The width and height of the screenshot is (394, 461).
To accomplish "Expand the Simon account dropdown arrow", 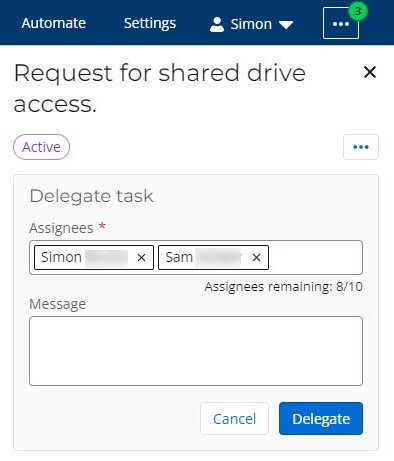I will (286, 25).
